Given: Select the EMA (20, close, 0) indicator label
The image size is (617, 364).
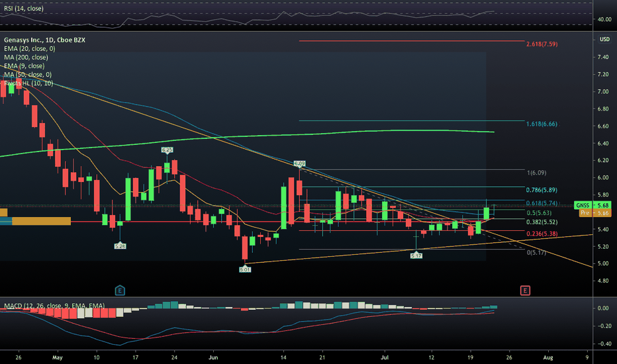Looking at the screenshot, I should coord(30,48).
